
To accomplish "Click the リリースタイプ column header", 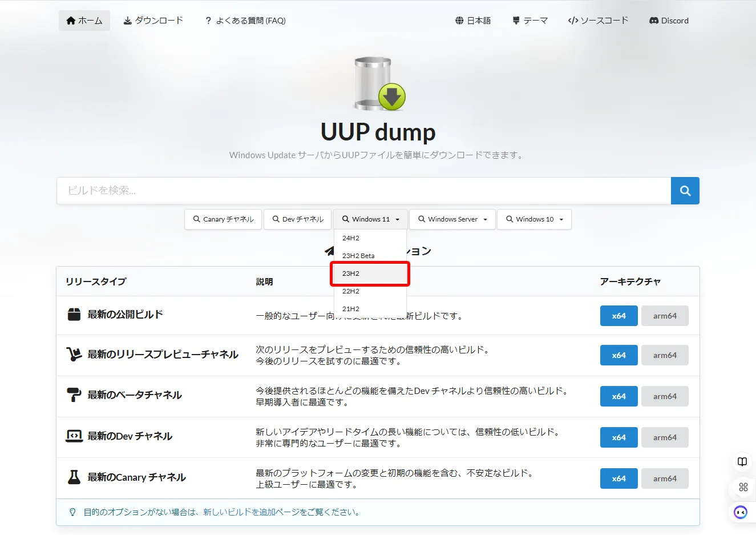I will click(x=96, y=281).
